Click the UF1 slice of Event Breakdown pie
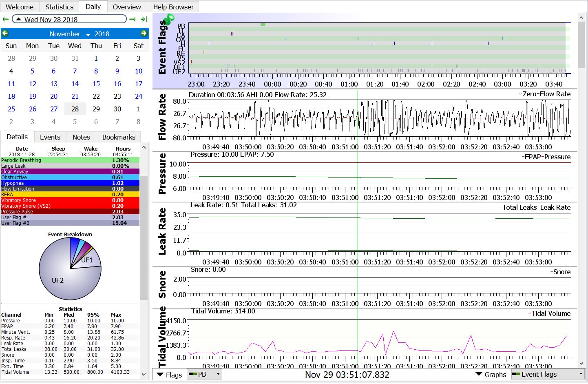The height and width of the screenshot is (384, 588). point(87,260)
